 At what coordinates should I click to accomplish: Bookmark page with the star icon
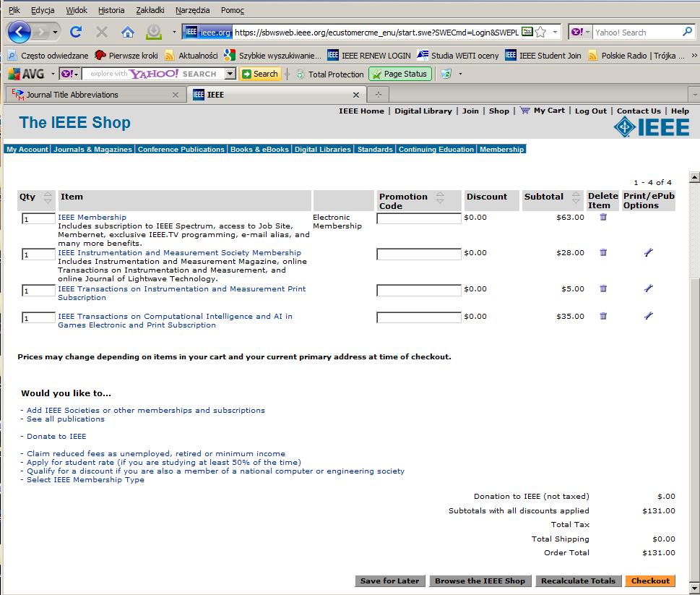[540, 32]
